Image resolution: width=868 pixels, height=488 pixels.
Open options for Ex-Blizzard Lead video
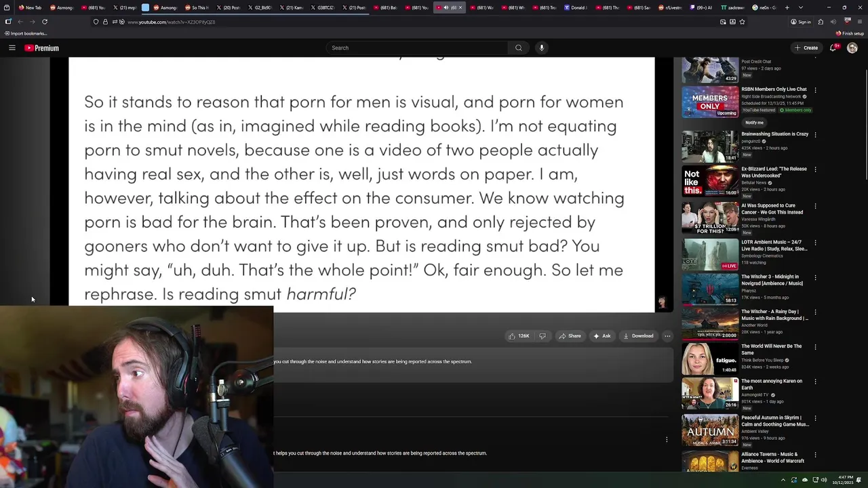coord(815,169)
